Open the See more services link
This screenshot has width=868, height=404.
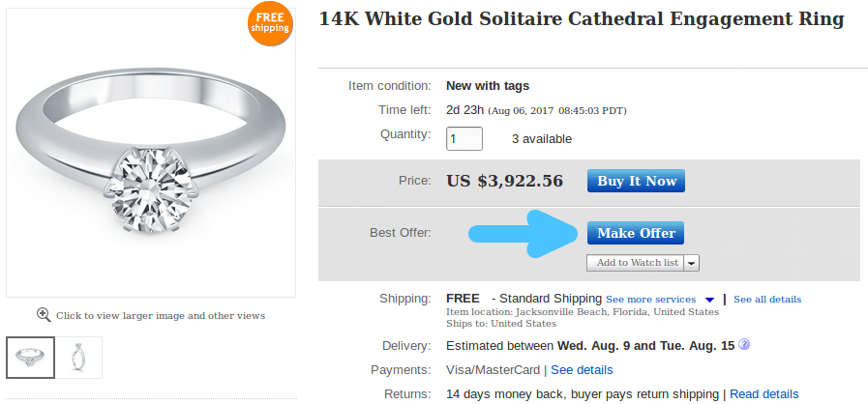(x=650, y=300)
